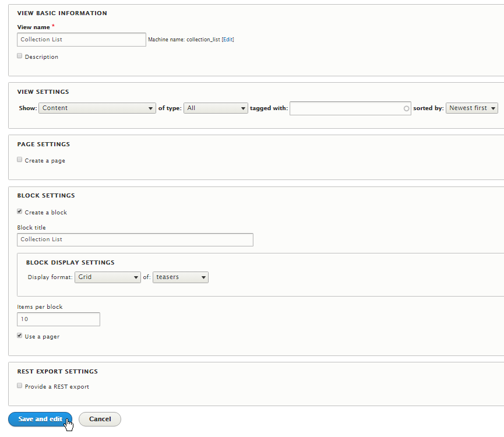Open the 'sorted by' Newest first dropdown

471,108
